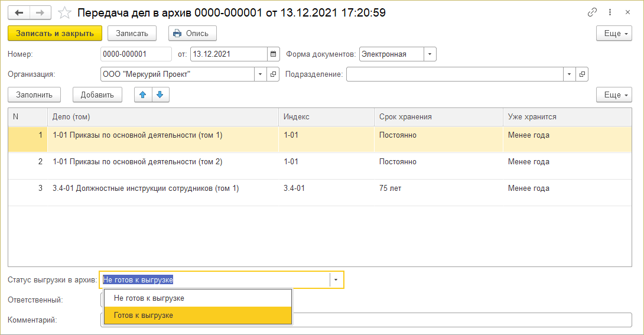Click the 'Записать и закрыть' button

[x=55, y=33]
